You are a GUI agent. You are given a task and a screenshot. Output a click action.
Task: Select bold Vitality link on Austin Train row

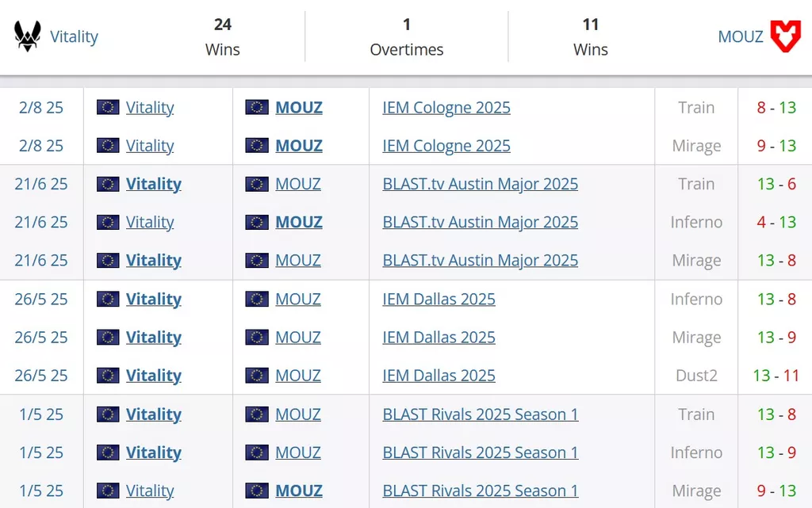tap(153, 184)
